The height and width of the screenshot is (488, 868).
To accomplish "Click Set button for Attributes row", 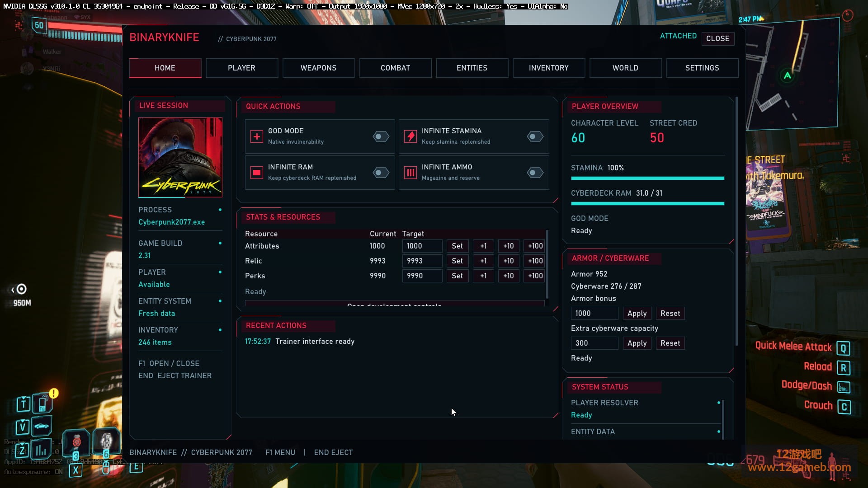I will (x=458, y=246).
